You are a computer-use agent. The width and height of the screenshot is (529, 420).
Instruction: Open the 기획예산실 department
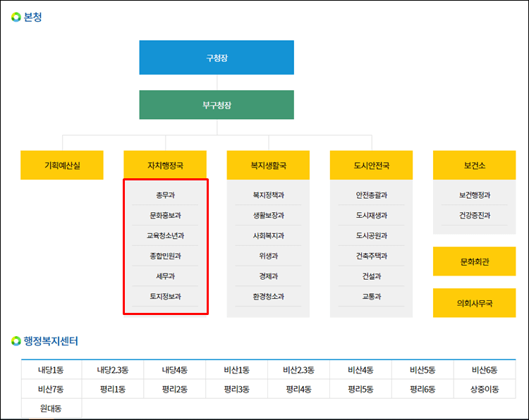[62, 165]
